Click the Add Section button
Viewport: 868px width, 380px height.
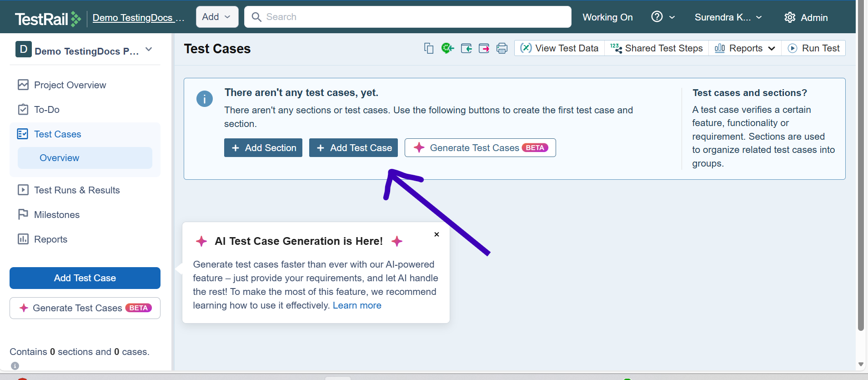coord(263,148)
